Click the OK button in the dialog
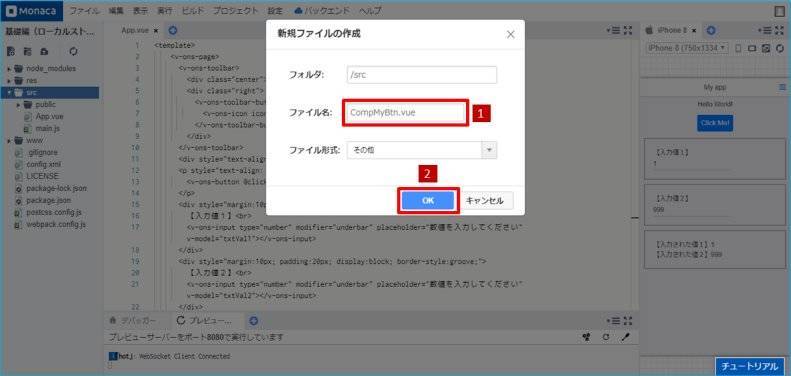Viewport: 791px width, 376px height. pyautogui.click(x=428, y=200)
